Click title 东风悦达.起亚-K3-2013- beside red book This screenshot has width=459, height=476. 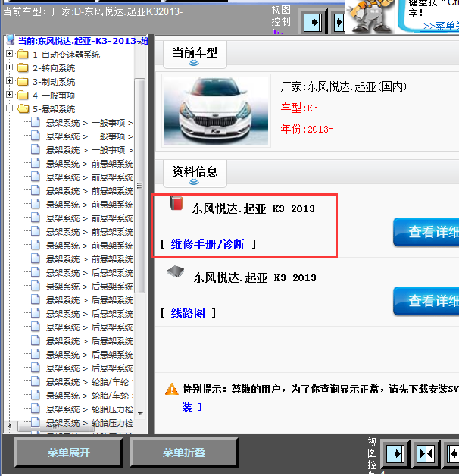256,209
